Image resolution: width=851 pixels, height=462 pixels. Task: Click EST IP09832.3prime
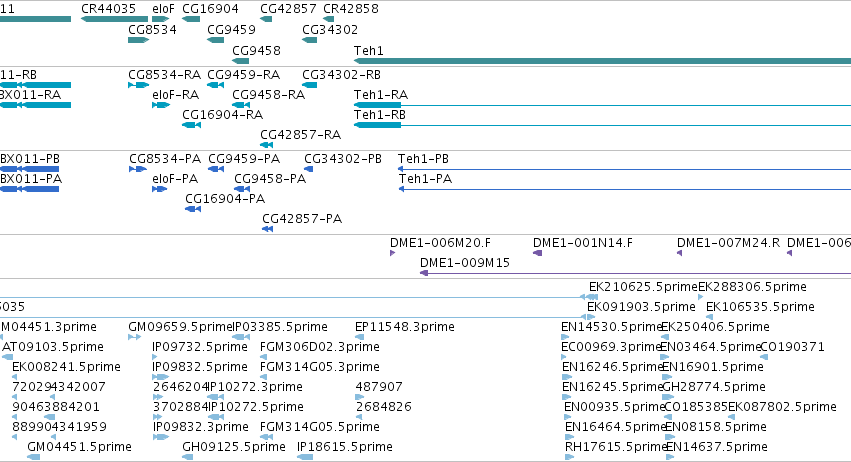pyautogui.click(x=201, y=427)
